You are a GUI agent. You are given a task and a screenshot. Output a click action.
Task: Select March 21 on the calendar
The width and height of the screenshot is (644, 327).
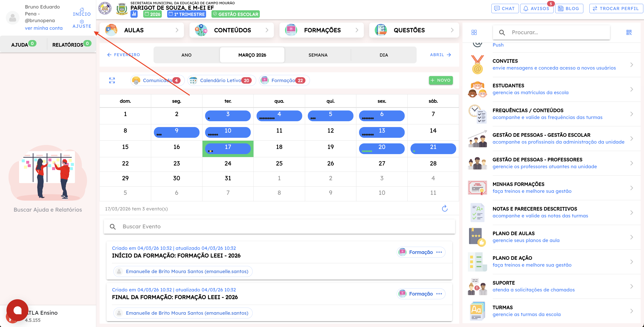click(433, 149)
